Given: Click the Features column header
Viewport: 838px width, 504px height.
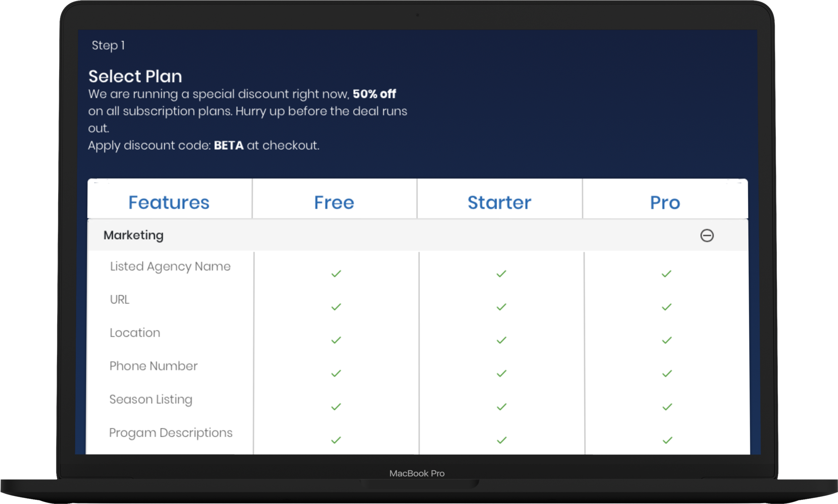Looking at the screenshot, I should [x=169, y=202].
